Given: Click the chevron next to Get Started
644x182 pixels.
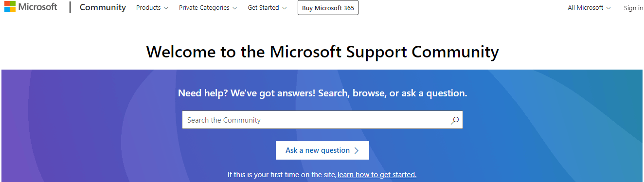Looking at the screenshot, I should 285,8.
